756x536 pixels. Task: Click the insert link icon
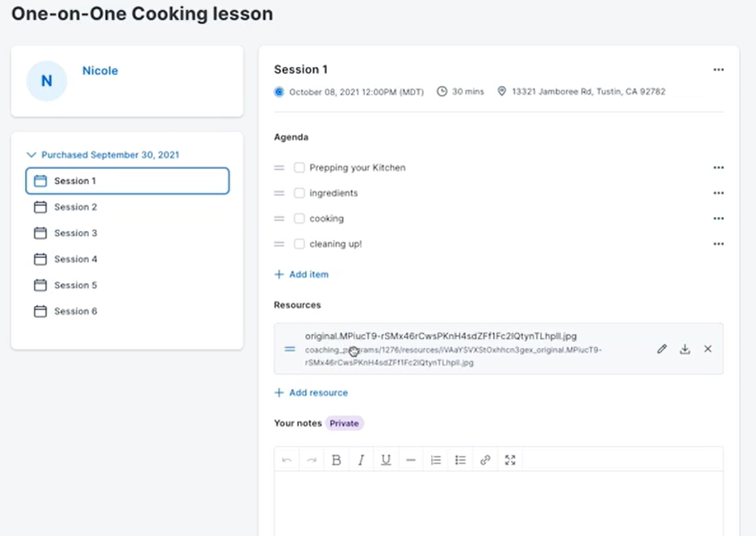click(x=486, y=460)
